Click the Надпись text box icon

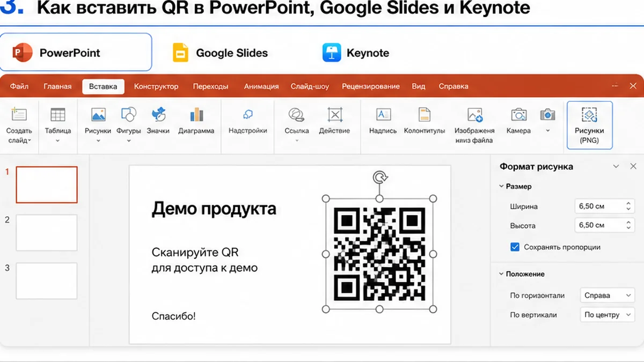coord(383,114)
